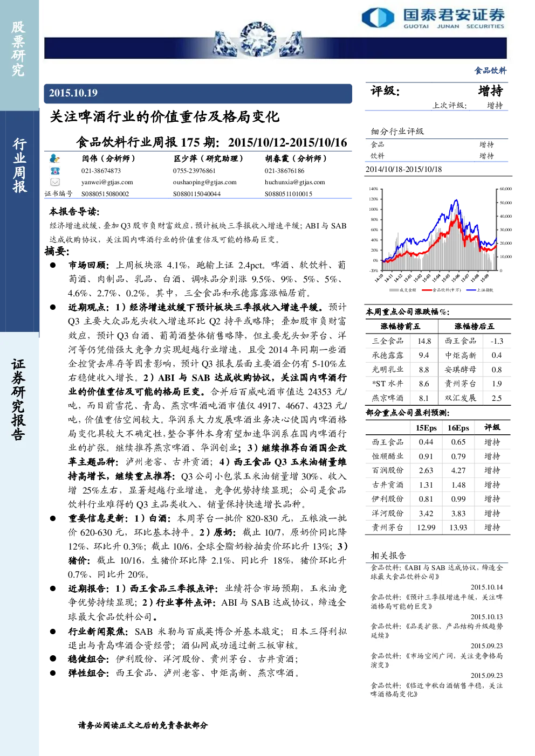Click forecast row 洋河股份

(437, 514)
